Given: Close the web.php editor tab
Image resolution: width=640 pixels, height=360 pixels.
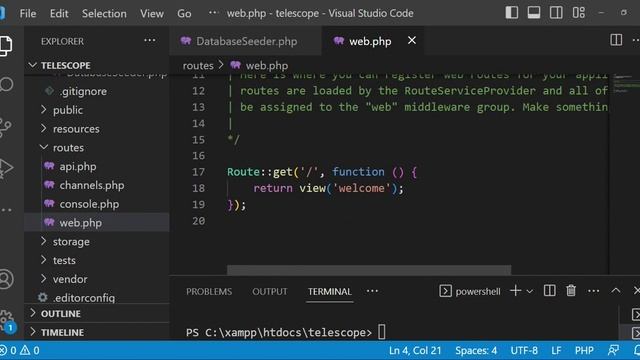Looking at the screenshot, I should [412, 40].
